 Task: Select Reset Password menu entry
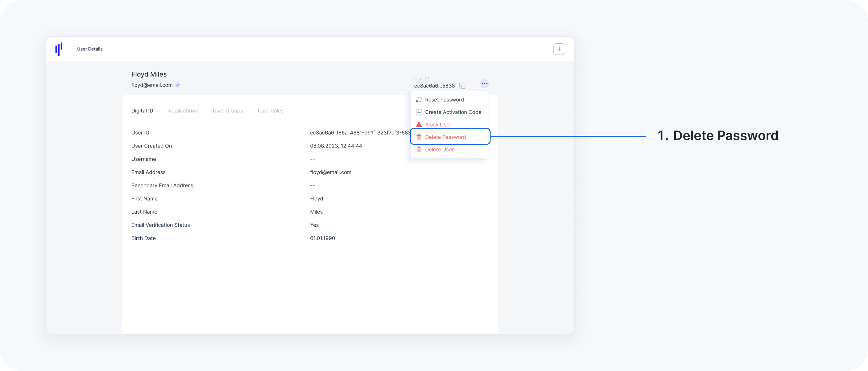coord(444,100)
